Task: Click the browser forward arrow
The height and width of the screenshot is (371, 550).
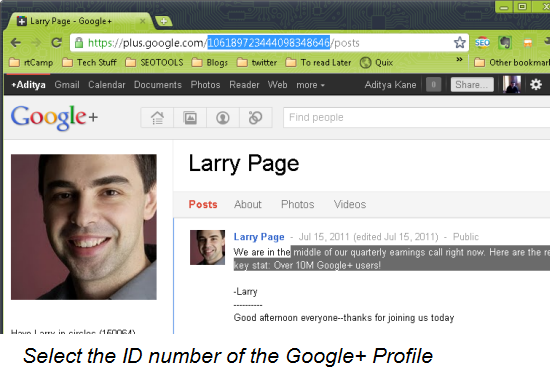Action: click(36, 43)
